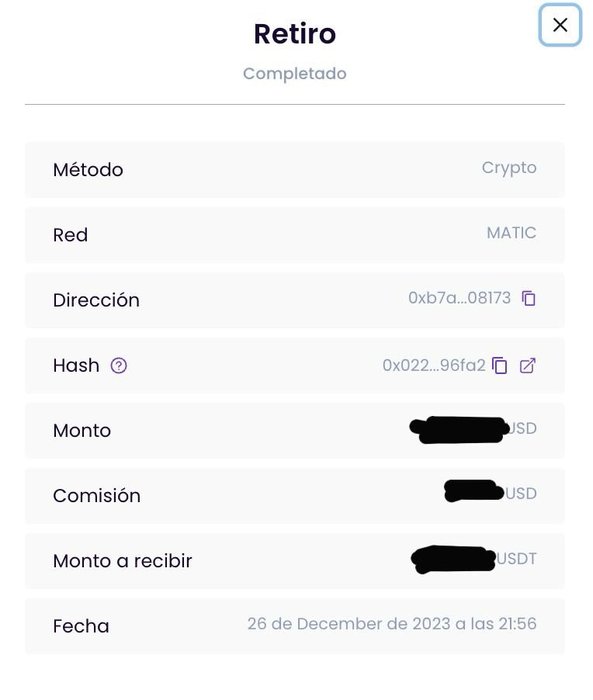Copy the transaction hash value
Image resolution: width=593 pixels, height=700 pixels.
pos(499,366)
